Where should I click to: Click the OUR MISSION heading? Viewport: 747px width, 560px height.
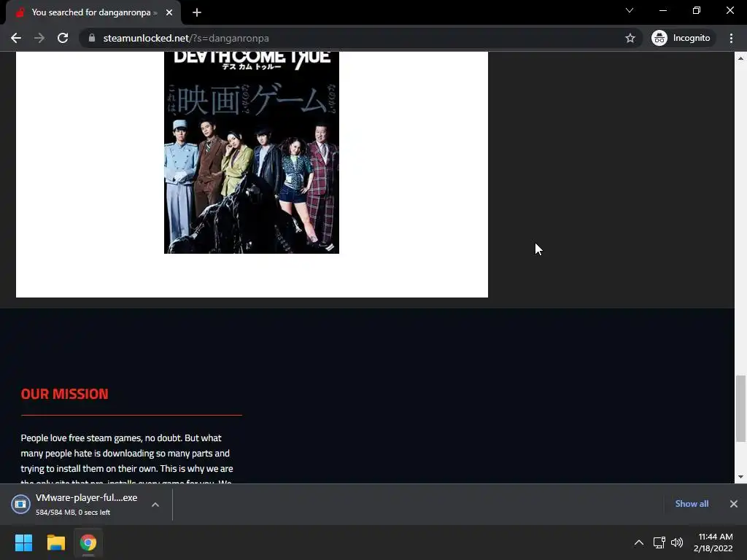coord(64,394)
